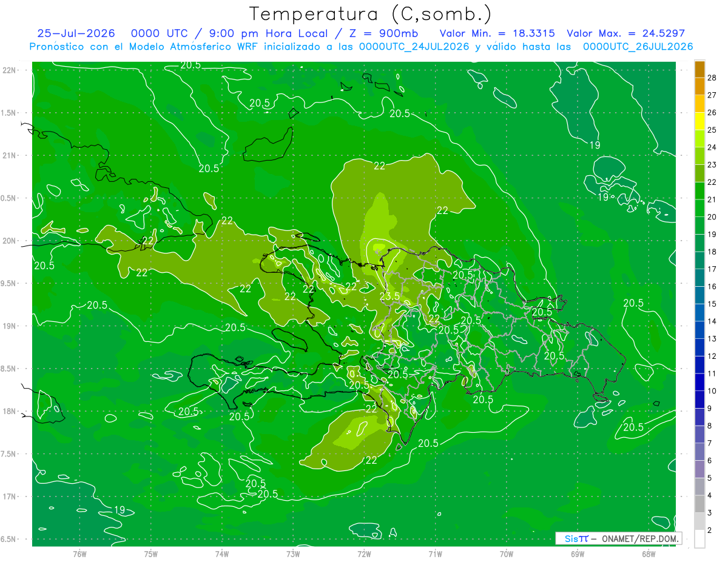The image size is (728, 562).
Task: Click the '74W' longitude label
Action: point(222,554)
